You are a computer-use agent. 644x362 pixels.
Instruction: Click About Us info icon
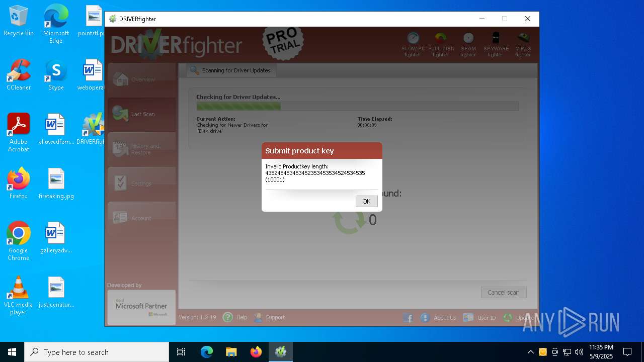click(x=425, y=318)
